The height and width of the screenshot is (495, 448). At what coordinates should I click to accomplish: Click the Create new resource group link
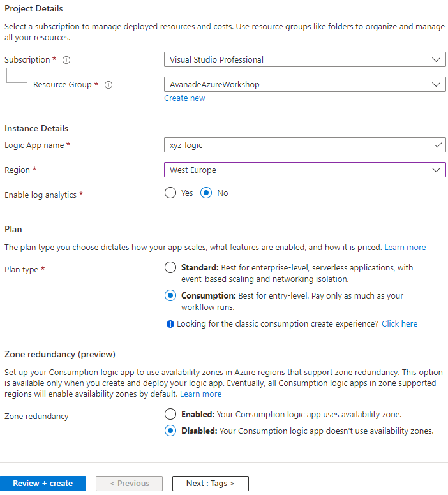coord(184,98)
